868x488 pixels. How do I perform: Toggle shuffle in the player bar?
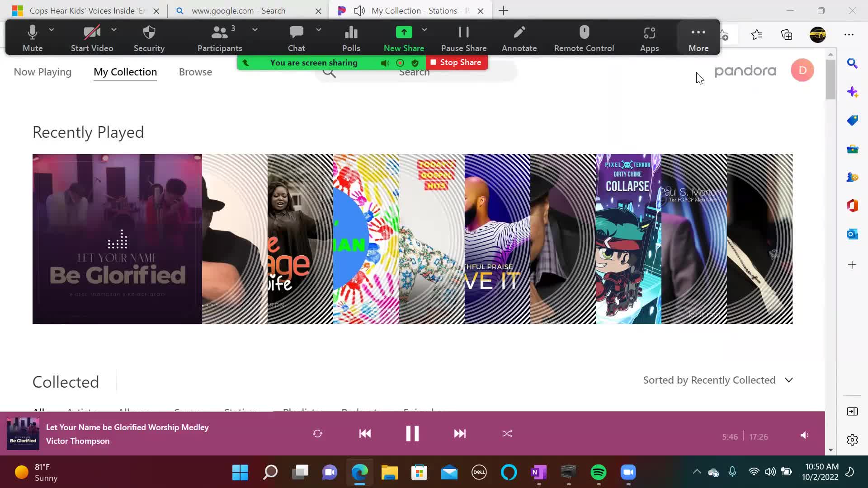pyautogui.click(x=507, y=434)
